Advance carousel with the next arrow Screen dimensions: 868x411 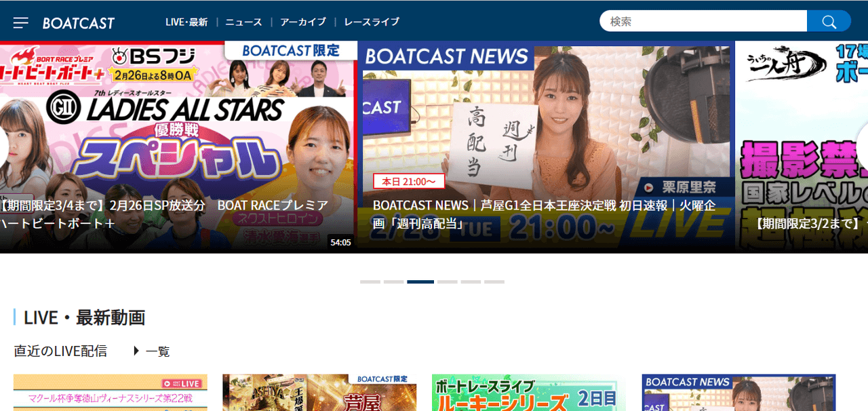863,145
